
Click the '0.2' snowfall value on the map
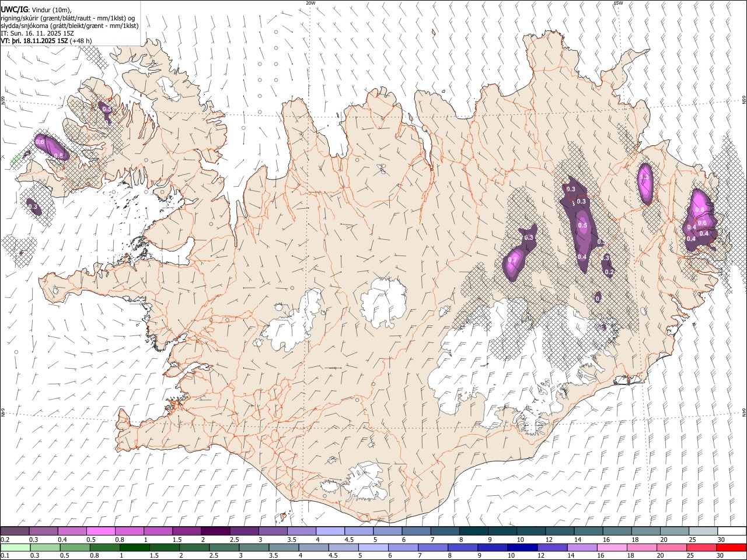click(x=609, y=272)
